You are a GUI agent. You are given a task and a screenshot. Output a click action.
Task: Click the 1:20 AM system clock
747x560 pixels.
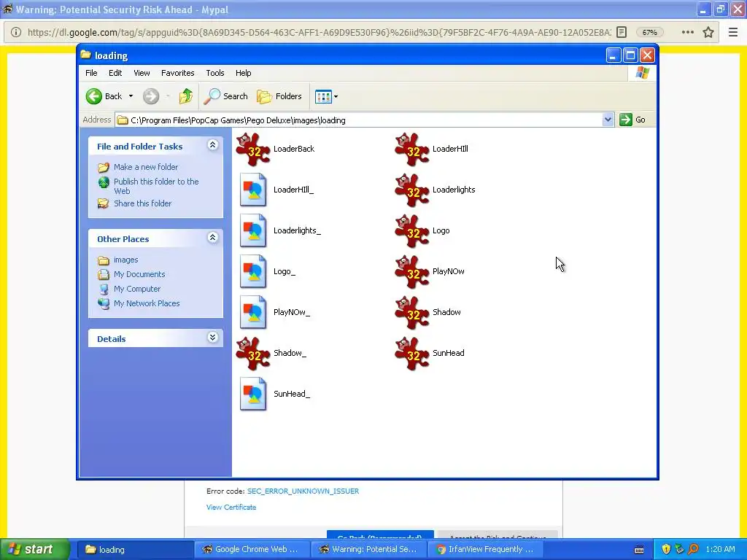tap(720, 549)
